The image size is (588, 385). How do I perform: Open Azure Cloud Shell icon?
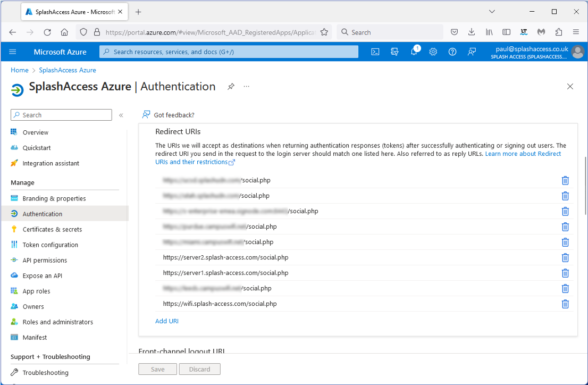point(375,52)
